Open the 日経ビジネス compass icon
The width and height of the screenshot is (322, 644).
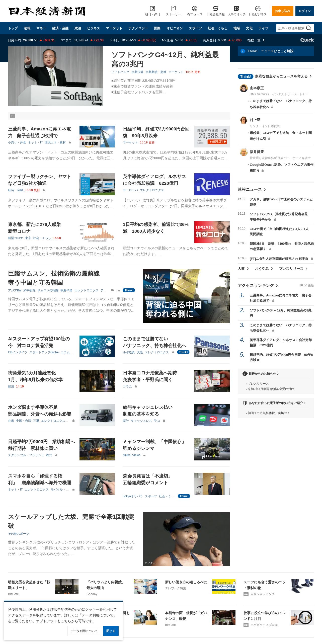point(258,9)
